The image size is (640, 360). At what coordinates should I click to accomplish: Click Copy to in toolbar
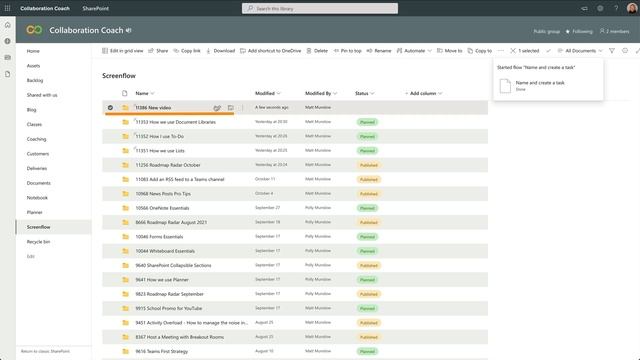tap(480, 51)
